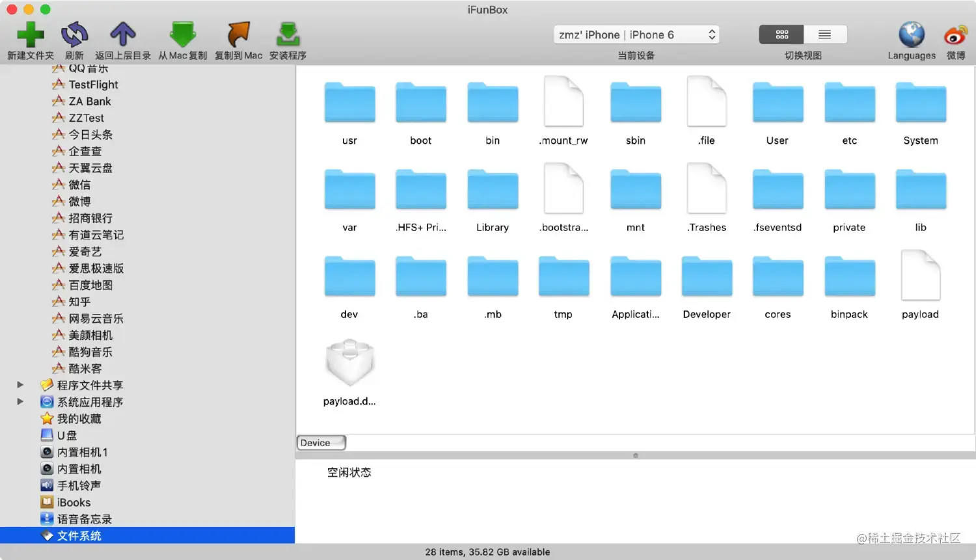976x560 pixels.
Task: Open the Weibo (微博) toolbar icon
Action: tap(955, 34)
